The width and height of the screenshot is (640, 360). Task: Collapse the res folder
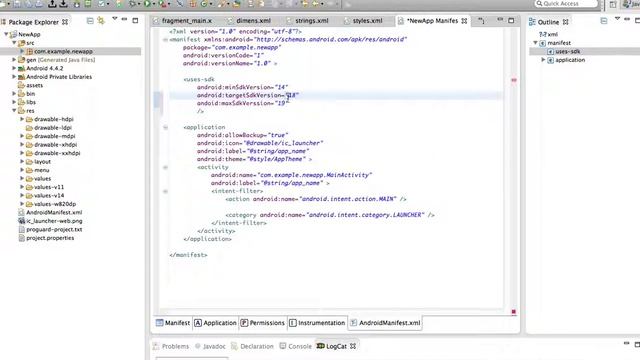tap(14, 111)
